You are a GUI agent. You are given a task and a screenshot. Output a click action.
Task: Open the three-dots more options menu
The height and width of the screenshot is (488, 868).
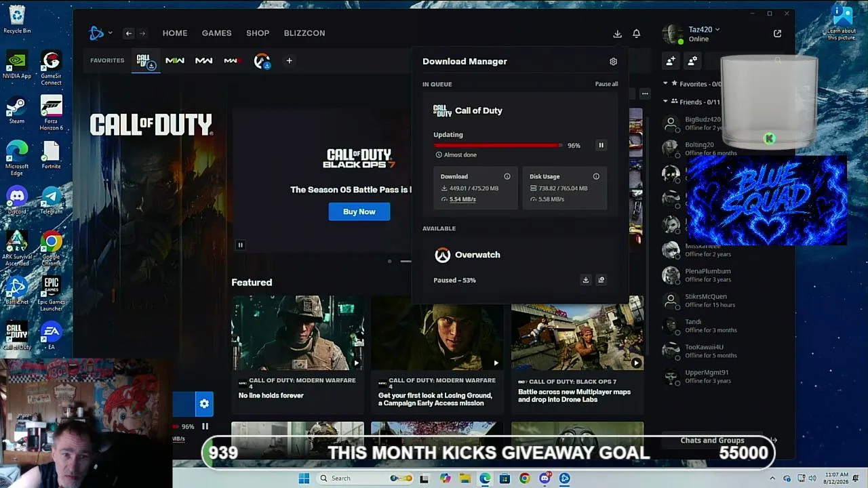[645, 94]
